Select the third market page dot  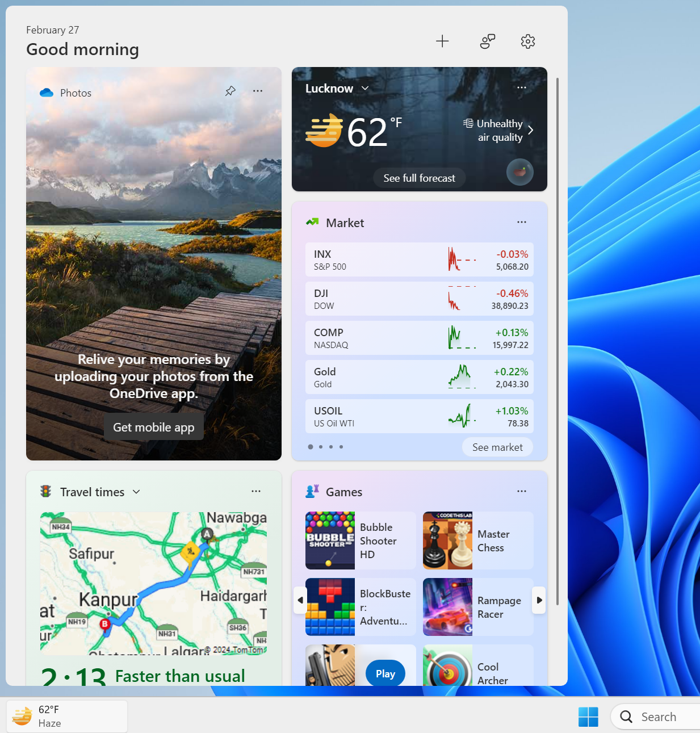pos(331,447)
